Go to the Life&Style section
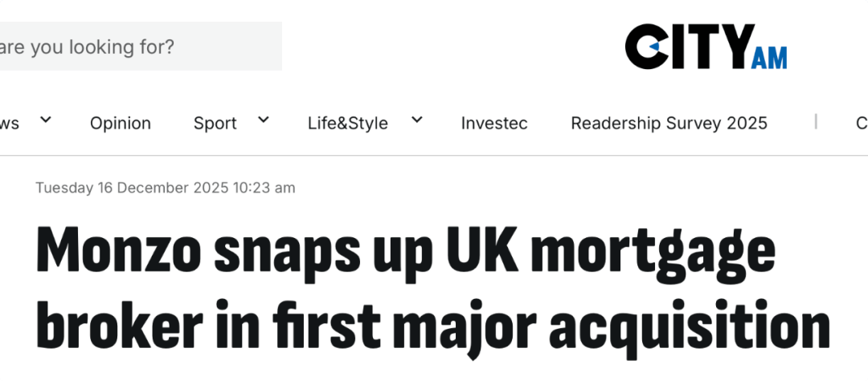 pos(347,123)
